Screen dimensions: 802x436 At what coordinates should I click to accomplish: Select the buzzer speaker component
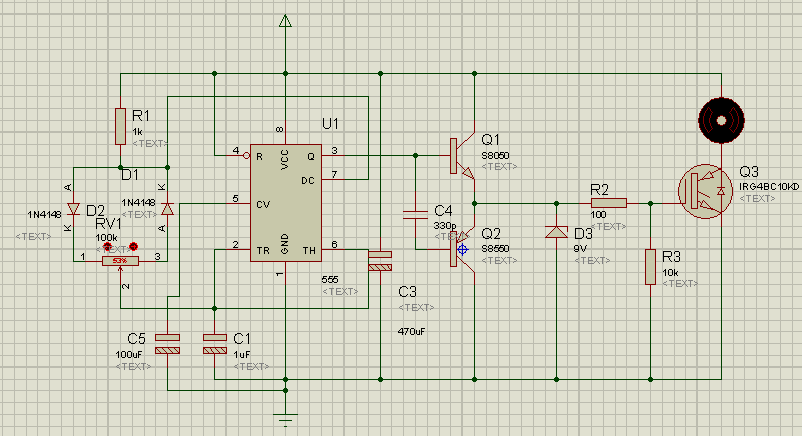tap(721, 120)
